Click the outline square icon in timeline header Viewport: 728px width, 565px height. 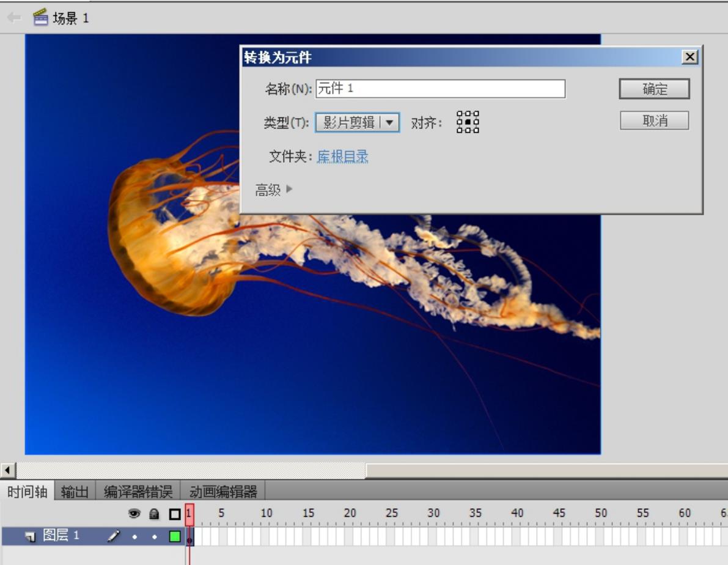click(175, 514)
